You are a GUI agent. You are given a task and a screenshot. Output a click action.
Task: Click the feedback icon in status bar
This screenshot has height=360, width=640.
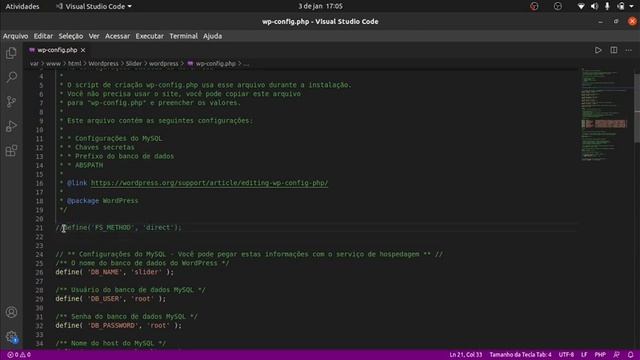(616, 355)
